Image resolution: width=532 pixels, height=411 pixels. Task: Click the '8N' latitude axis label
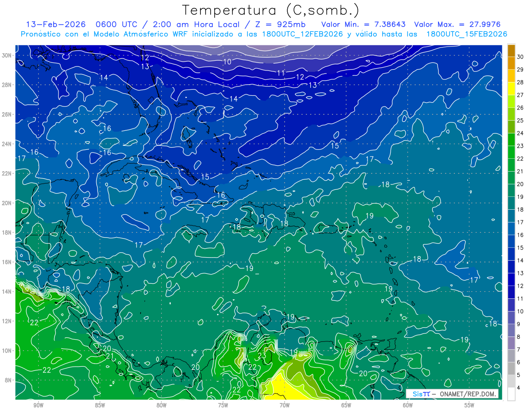[x=8, y=380]
